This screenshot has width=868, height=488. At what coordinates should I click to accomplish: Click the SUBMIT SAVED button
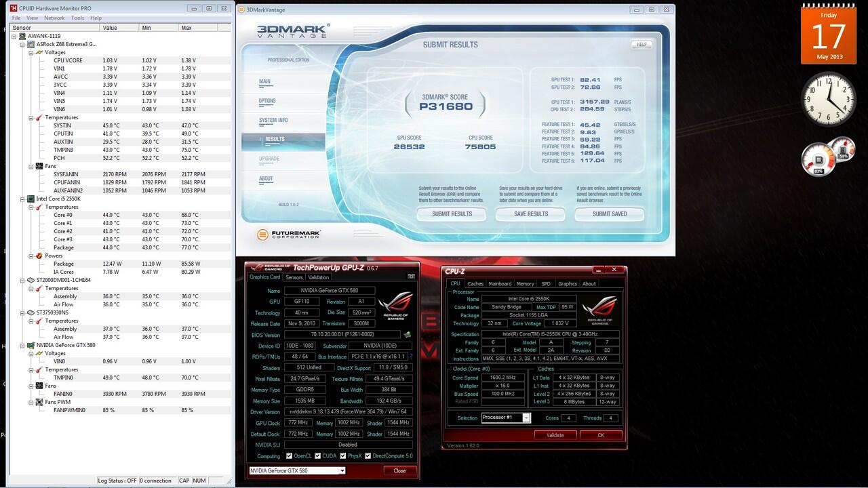click(610, 214)
